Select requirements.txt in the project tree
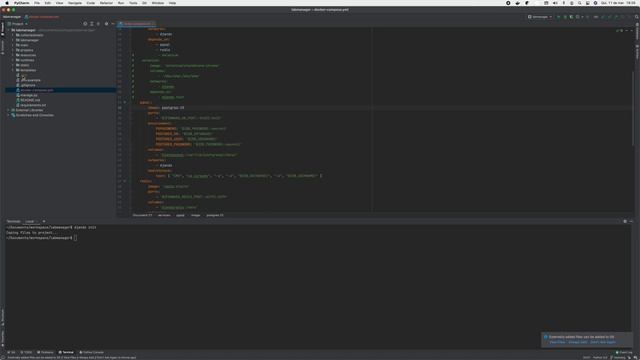Screen dimensions: 640x360 pos(33,105)
